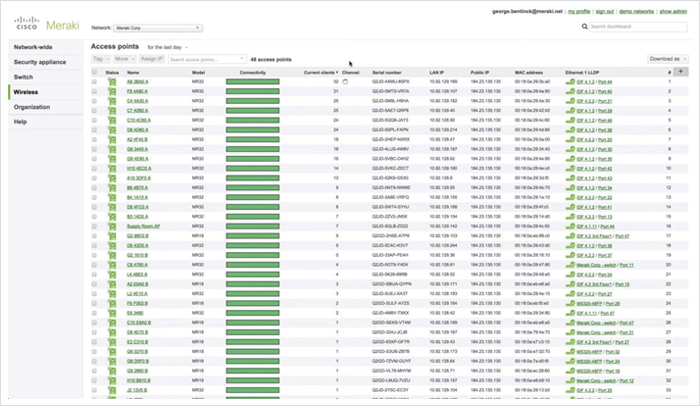The height and width of the screenshot is (406, 700).
Task: Click the LLDP switch icon in row 1
Action: [570, 82]
